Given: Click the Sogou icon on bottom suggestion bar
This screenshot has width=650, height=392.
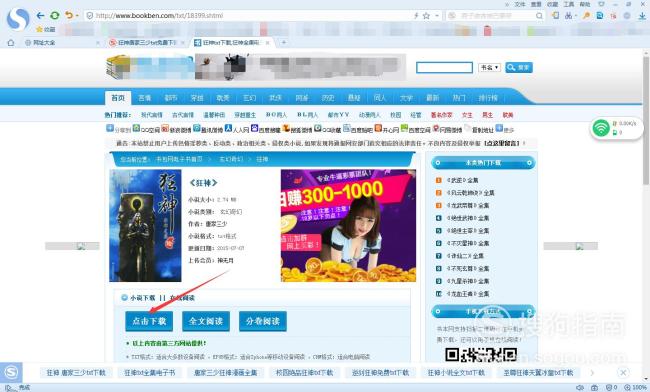Looking at the screenshot, I should pos(11,373).
